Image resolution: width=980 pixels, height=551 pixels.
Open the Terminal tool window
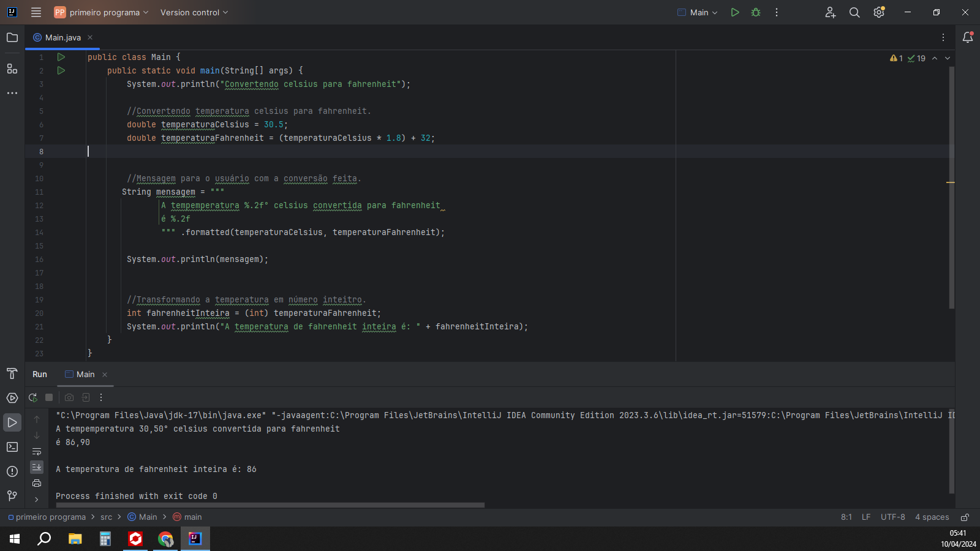point(12,447)
